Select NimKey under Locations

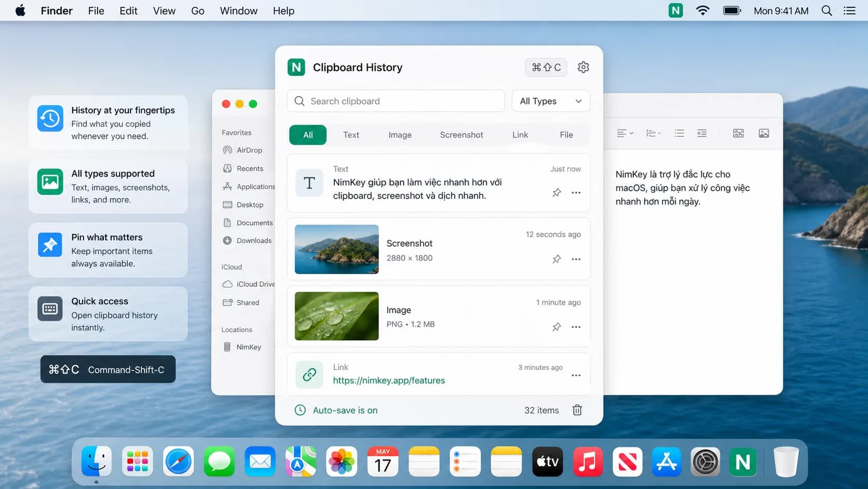[x=242, y=347]
